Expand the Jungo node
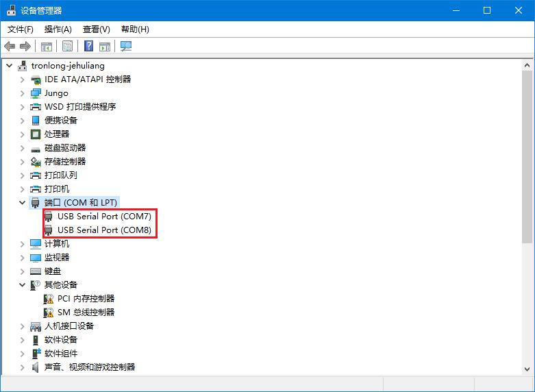This screenshot has width=535, height=392. coord(23,93)
